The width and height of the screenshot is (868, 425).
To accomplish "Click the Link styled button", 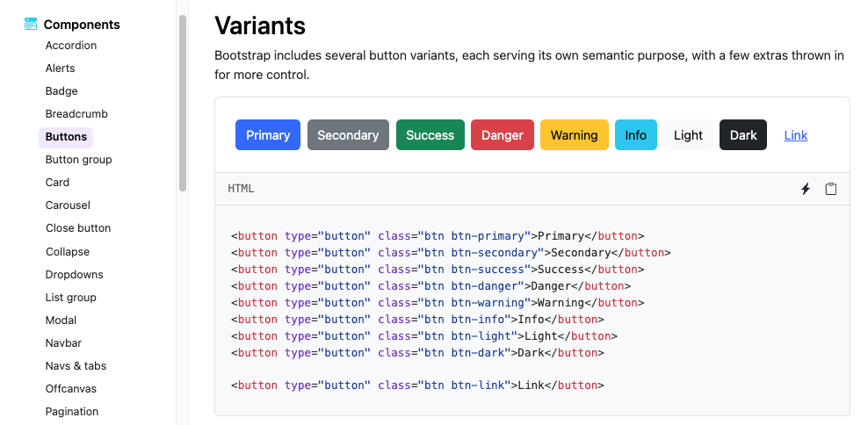I will 795,135.
